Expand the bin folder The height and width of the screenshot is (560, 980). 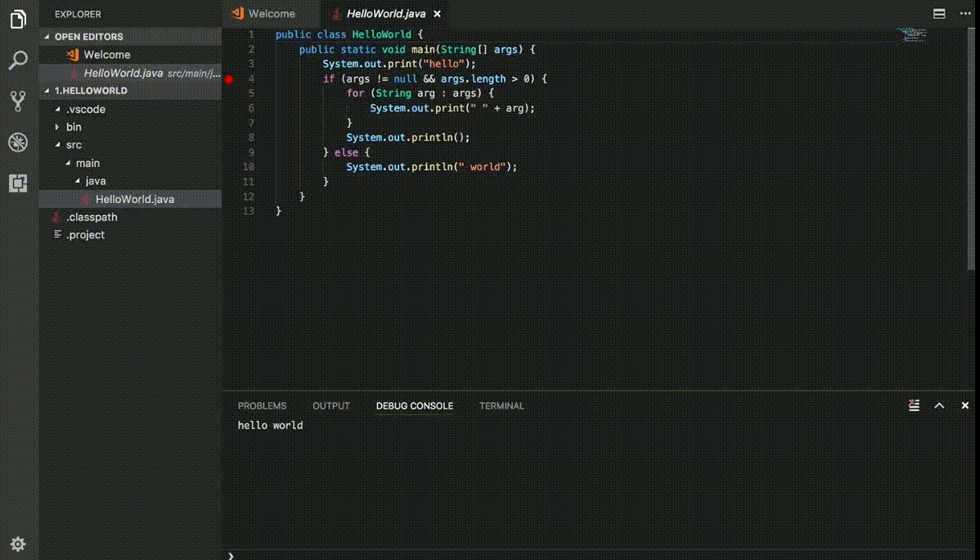(73, 127)
